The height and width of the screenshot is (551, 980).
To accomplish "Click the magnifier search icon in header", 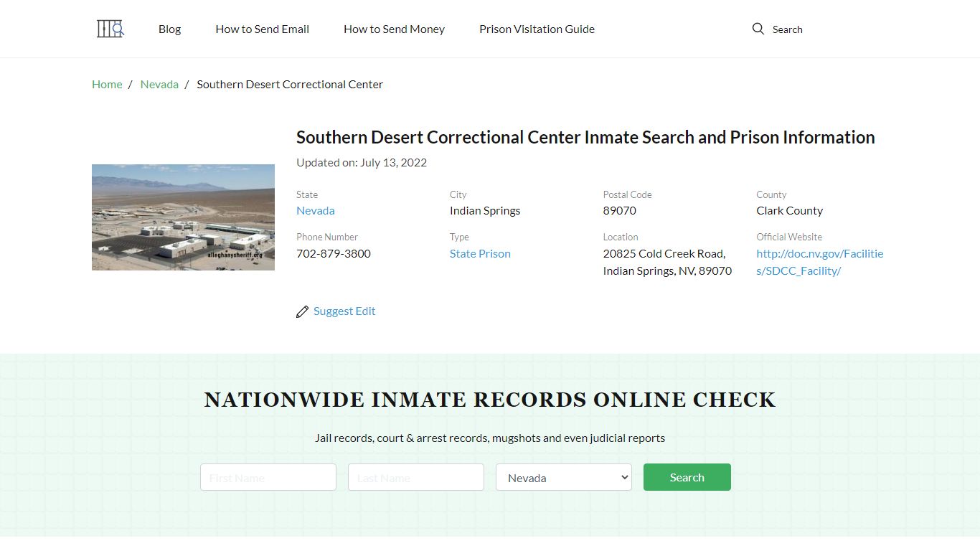I will coord(758,29).
